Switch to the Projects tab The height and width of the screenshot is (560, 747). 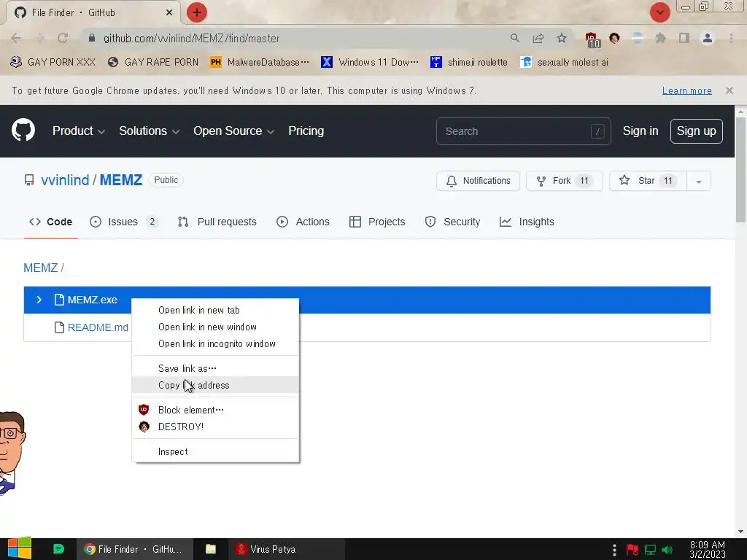(377, 222)
